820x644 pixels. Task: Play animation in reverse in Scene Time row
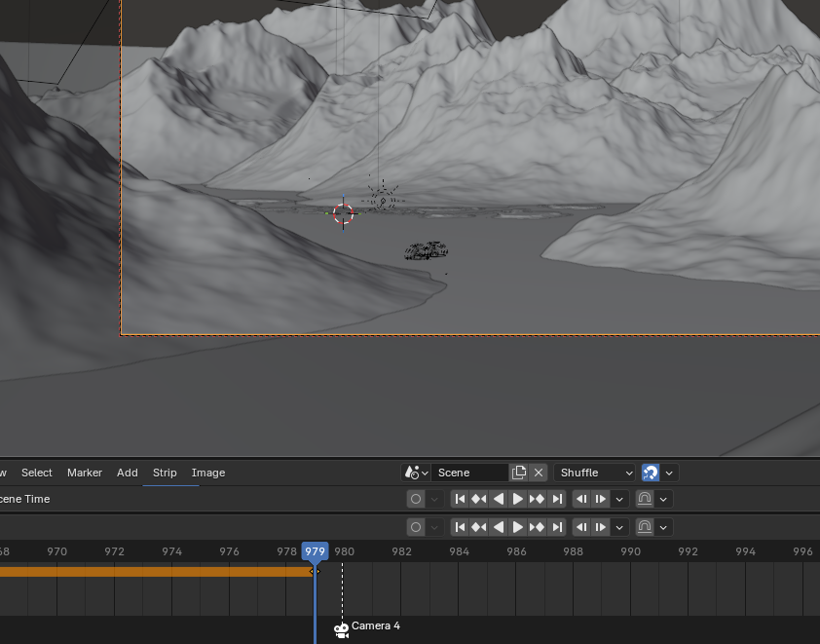click(x=499, y=499)
